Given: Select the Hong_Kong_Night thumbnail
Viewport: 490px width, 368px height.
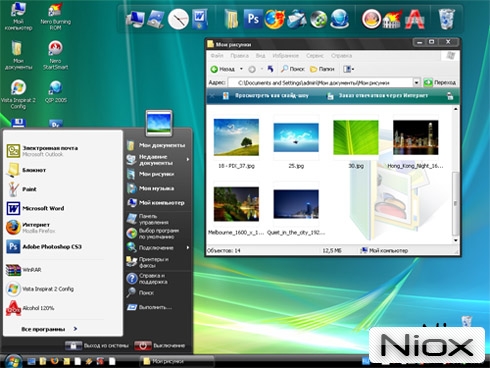Looking at the screenshot, I should [416, 138].
